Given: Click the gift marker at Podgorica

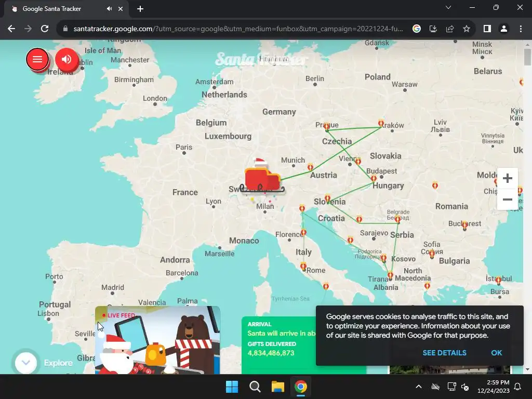Looking at the screenshot, I should click(x=383, y=258).
